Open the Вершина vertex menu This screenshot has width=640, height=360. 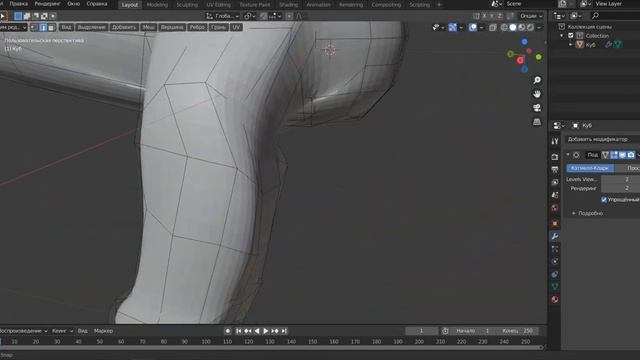tap(172, 27)
